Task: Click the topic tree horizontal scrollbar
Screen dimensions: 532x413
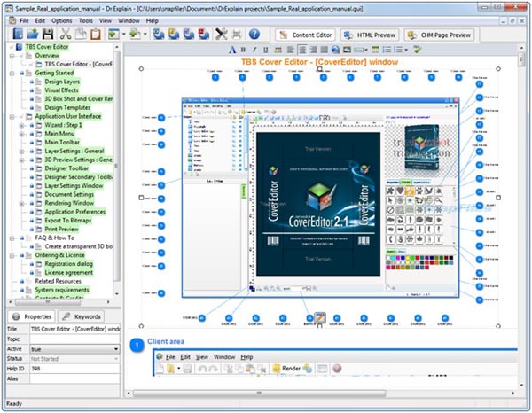Action: [x=48, y=301]
